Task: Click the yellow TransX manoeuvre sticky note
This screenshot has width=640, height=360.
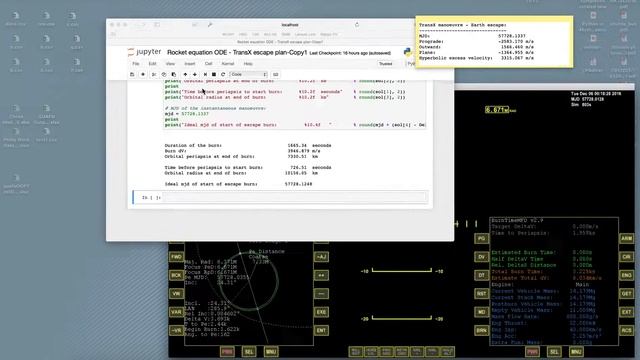Action: pyautogui.click(x=494, y=42)
